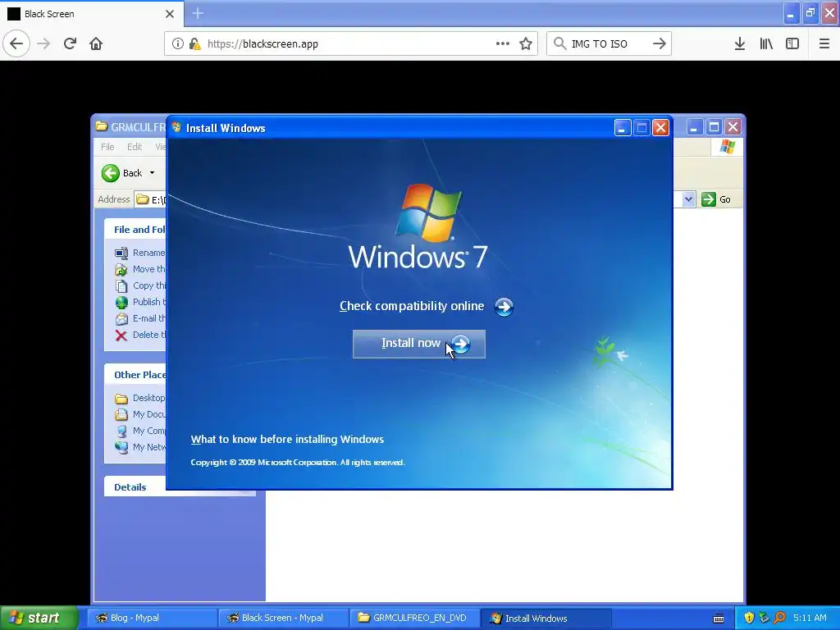
Task: Click the browser forward arrow
Action: pos(43,43)
